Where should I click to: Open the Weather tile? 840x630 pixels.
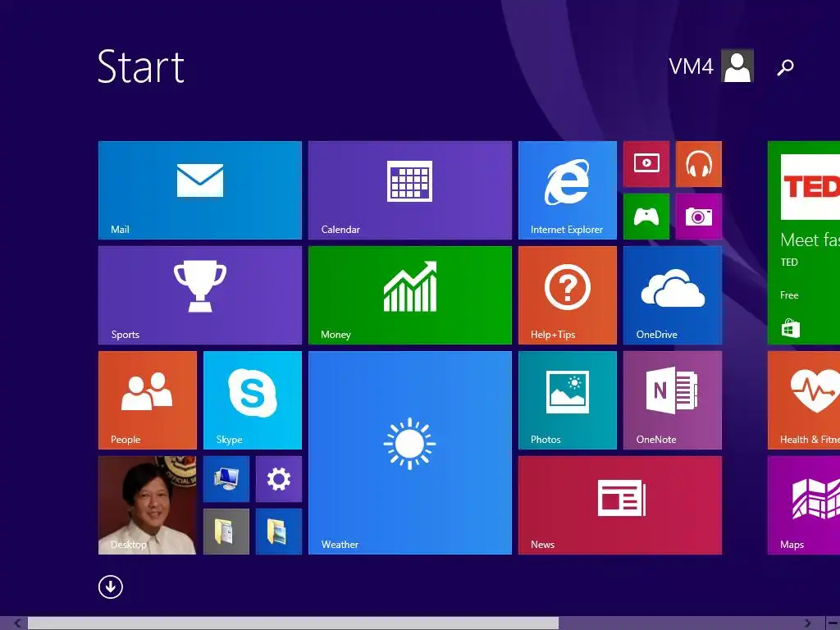(x=410, y=453)
